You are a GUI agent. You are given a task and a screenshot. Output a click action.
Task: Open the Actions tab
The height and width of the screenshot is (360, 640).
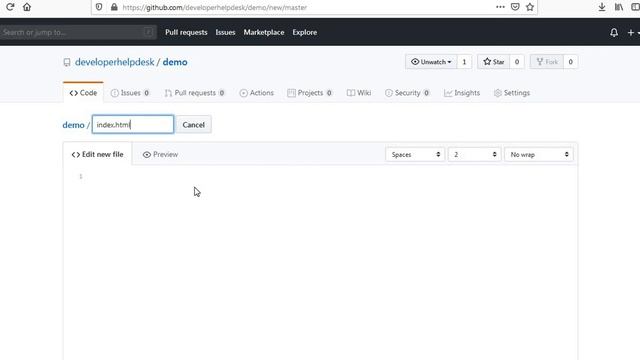(x=256, y=93)
